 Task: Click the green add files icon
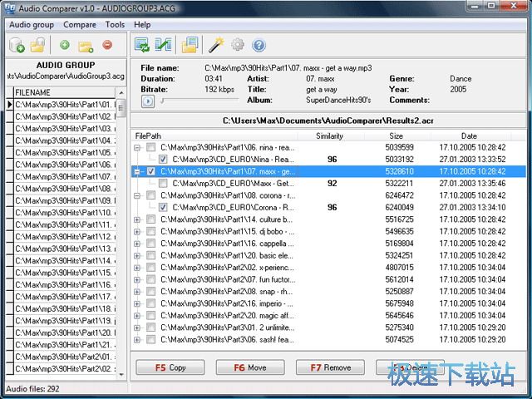click(65, 45)
